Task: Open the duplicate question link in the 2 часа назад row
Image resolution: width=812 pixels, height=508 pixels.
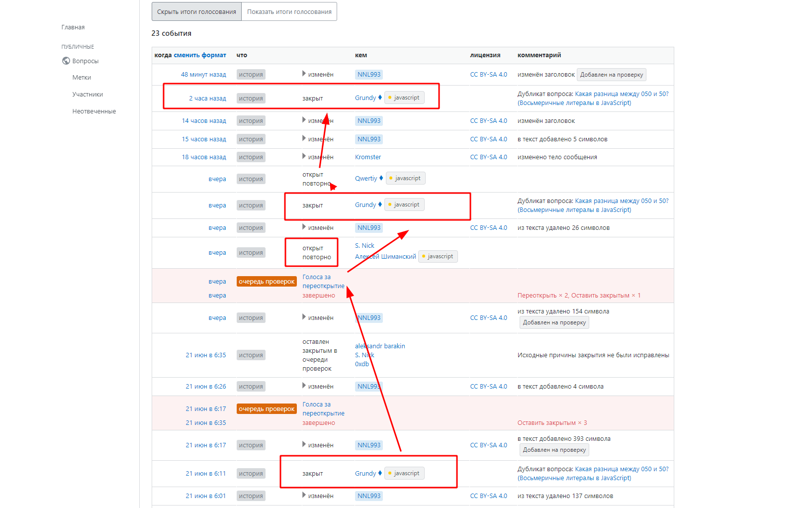Action: click(x=593, y=99)
